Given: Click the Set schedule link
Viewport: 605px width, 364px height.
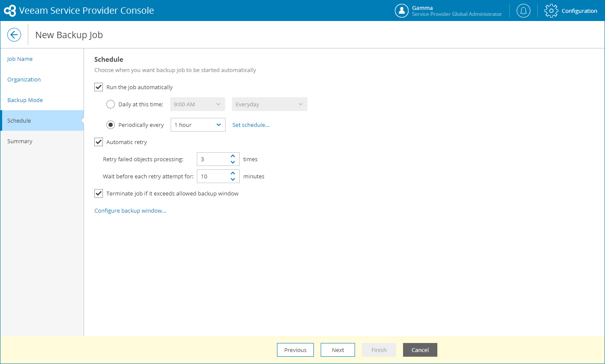Looking at the screenshot, I should click(x=251, y=125).
